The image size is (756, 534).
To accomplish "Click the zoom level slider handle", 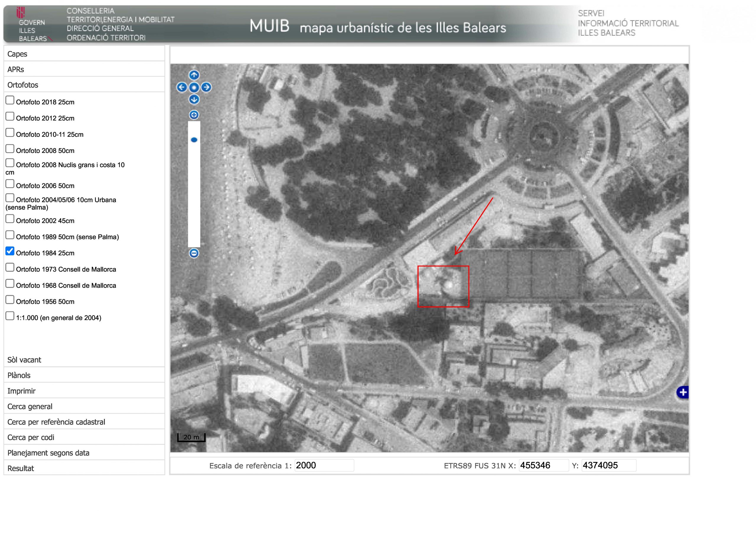I will 194,140.
